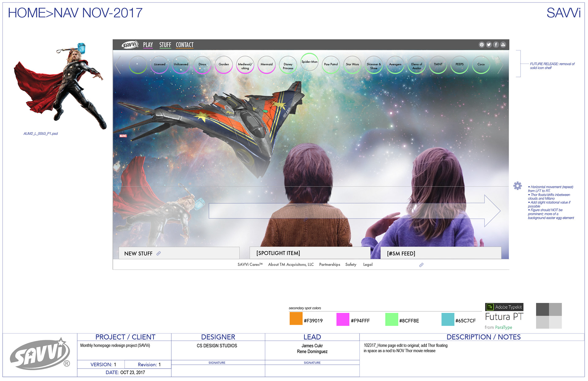Viewport: 588px width, 381px height.
Task: Click the Marvel logo badge on banner
Action: pos(123,136)
